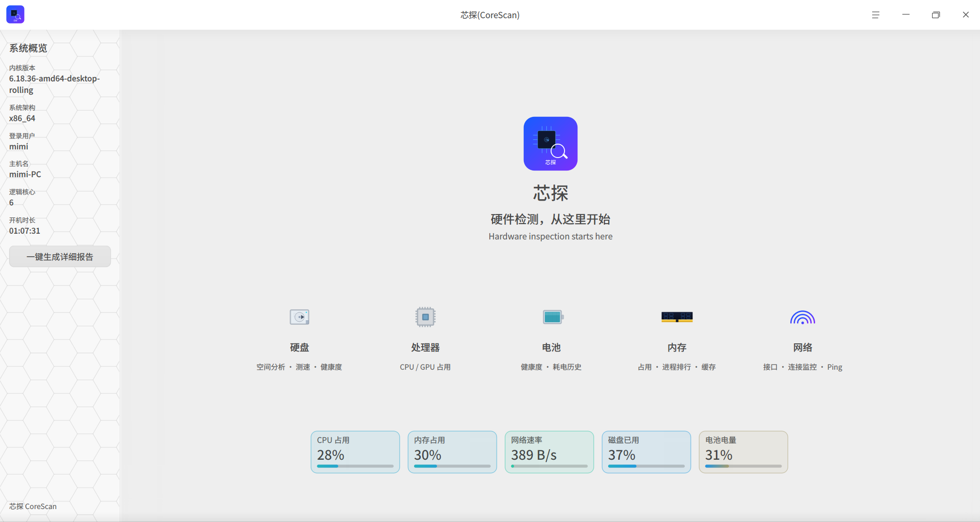980x522 pixels.
Task: Click the CPU usage progress bar
Action: pos(355,466)
